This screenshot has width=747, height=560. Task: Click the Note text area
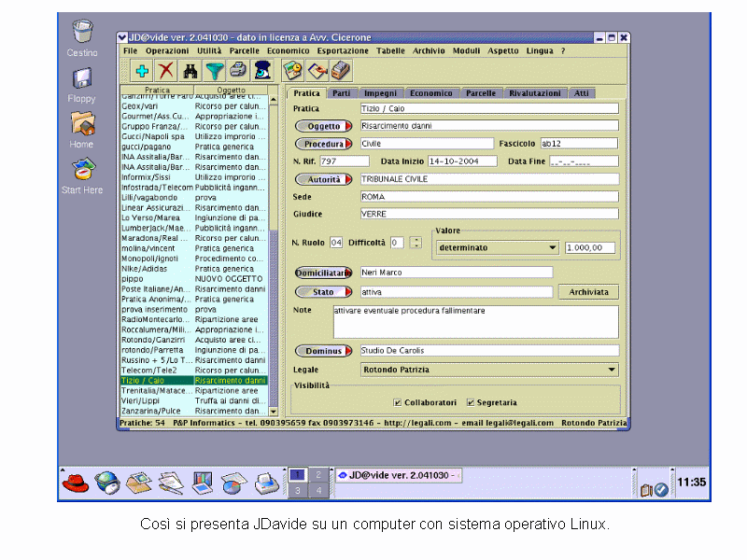click(475, 322)
